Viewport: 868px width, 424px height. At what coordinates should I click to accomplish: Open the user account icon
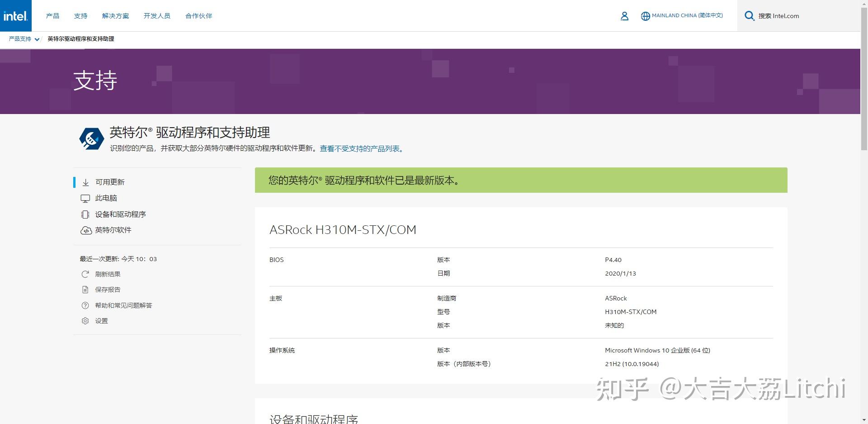click(x=624, y=16)
